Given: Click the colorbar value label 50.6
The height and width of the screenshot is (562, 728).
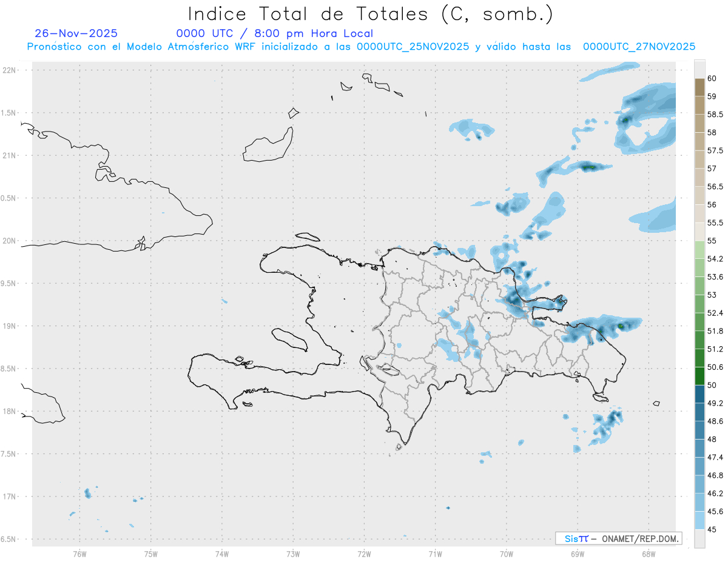Looking at the screenshot, I should point(715,367).
